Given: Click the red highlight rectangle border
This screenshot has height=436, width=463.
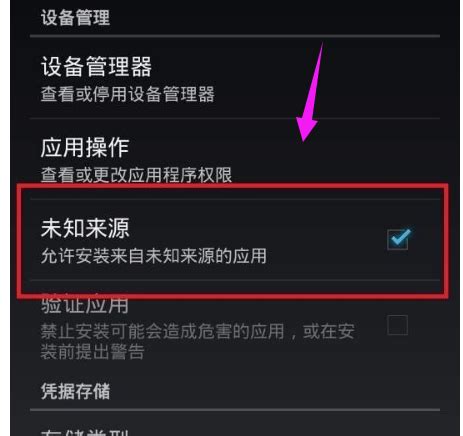Looking at the screenshot, I should 233,186.
